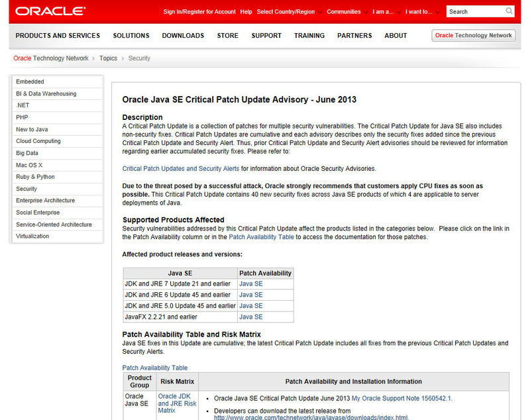Click inside the Search text field
This screenshot has width=530, height=420.
pyautogui.click(x=474, y=11)
